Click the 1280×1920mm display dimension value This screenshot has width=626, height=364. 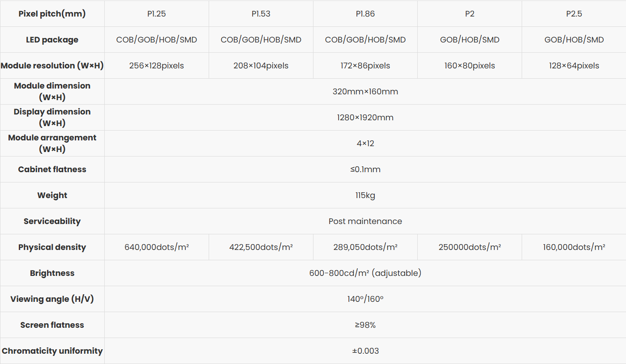[x=365, y=118]
